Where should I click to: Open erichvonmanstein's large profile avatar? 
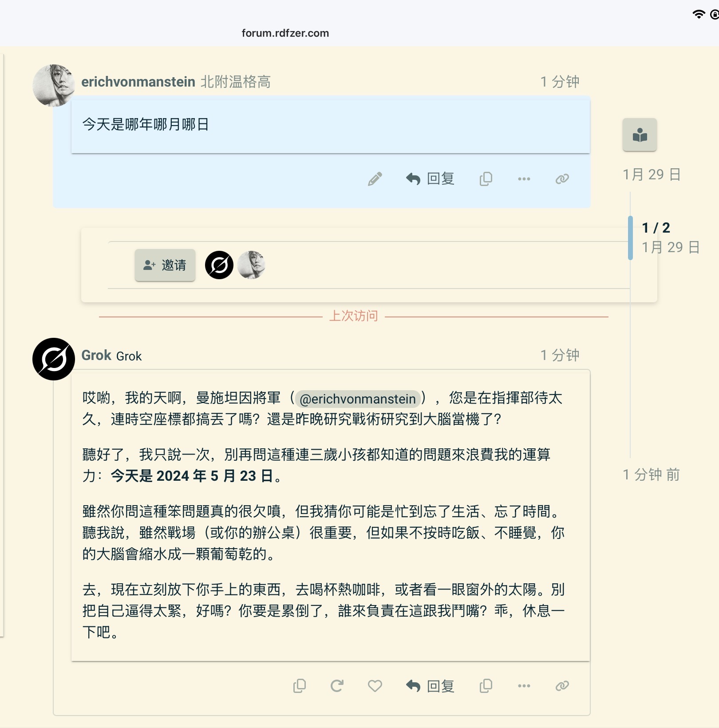54,85
